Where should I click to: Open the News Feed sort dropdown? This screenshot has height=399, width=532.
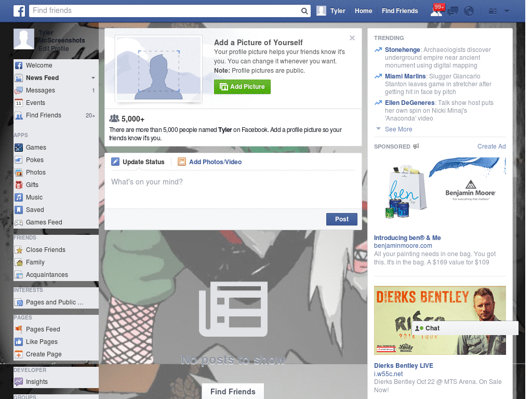[x=93, y=77]
